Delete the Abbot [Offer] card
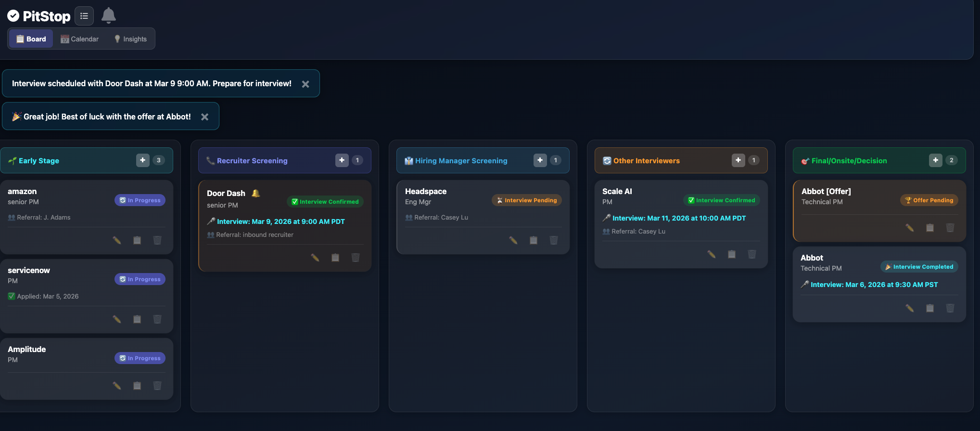This screenshot has height=431, width=980. [950, 227]
